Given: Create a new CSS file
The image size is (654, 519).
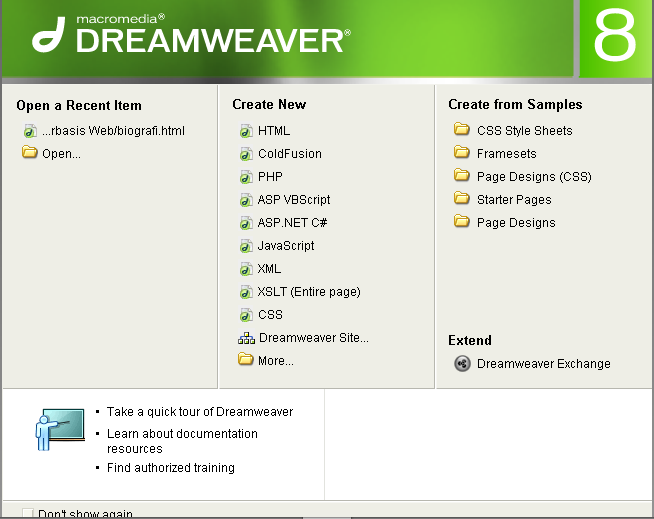Looking at the screenshot, I should pos(270,315).
